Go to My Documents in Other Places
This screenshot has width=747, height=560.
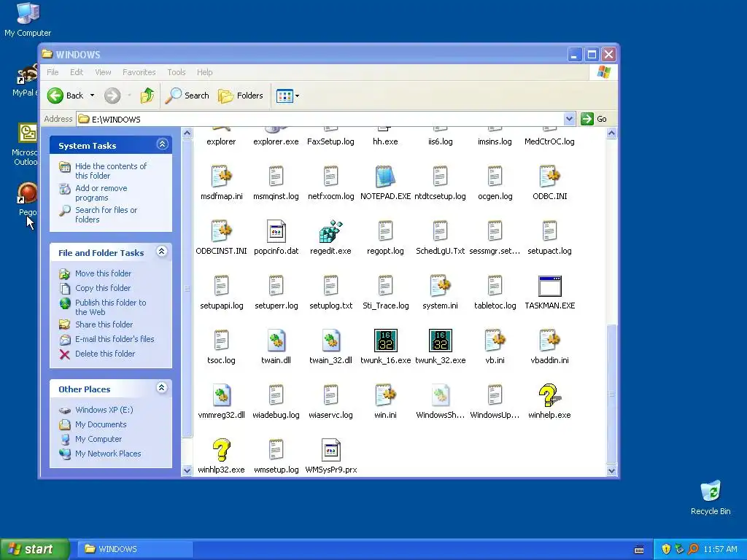coord(101,425)
